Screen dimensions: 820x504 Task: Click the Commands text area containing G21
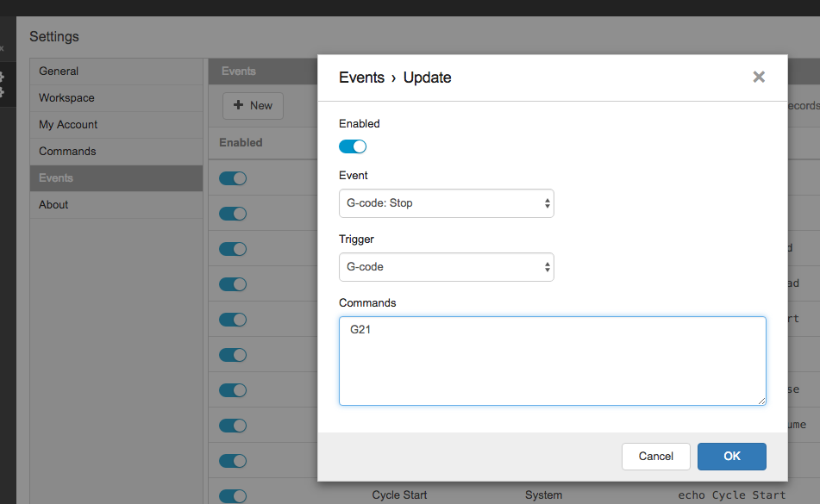tap(552, 360)
